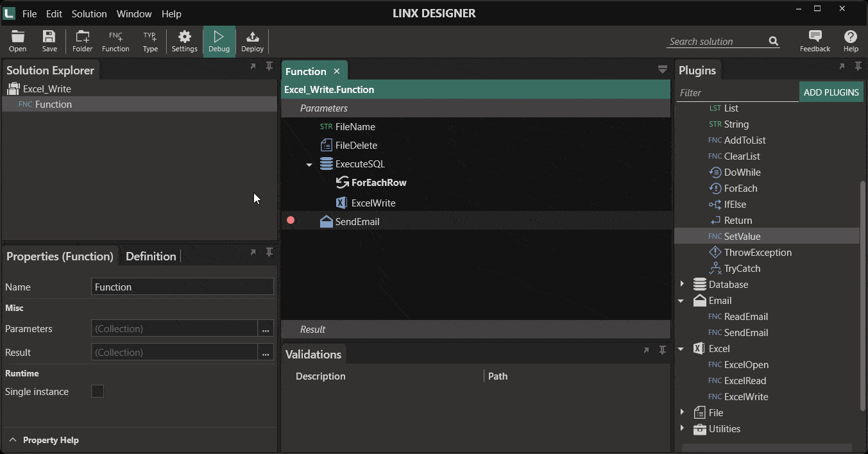This screenshot has width=868, height=454.
Task: Click the Search solution field
Action: pyautogui.click(x=717, y=42)
